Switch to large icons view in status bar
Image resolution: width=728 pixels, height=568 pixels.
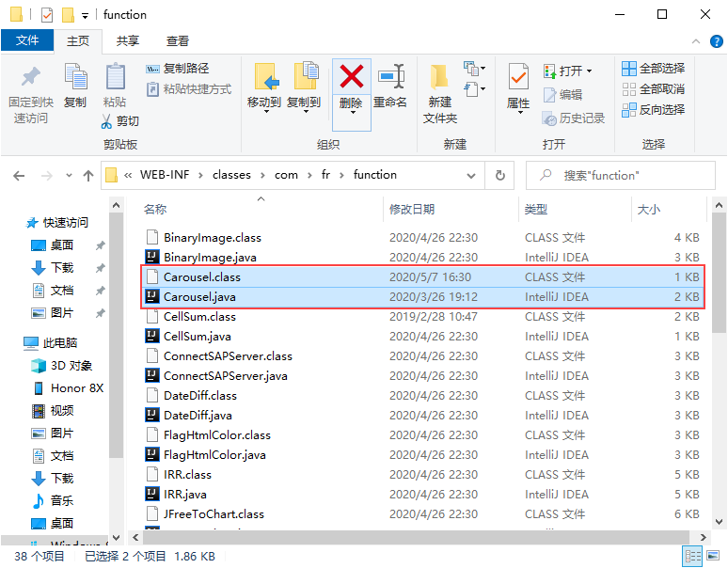click(x=713, y=556)
